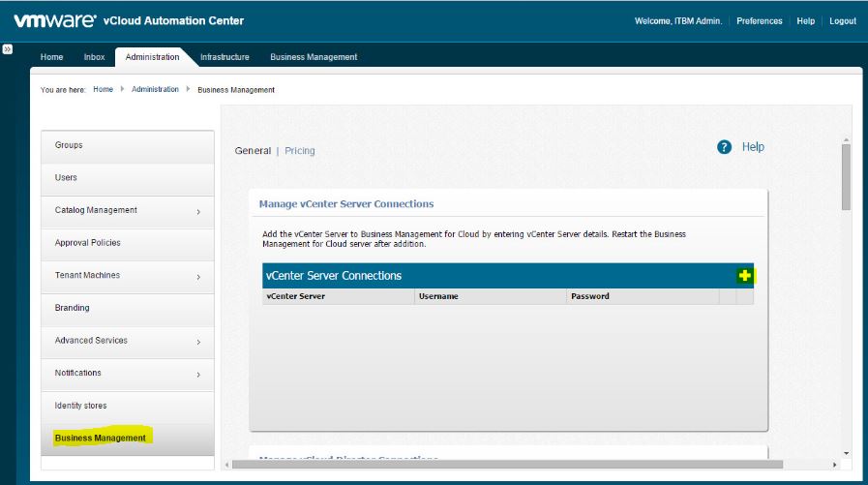Click 'vCenter Server Connections' table title
Screen dimensions: 868x485
coord(334,276)
